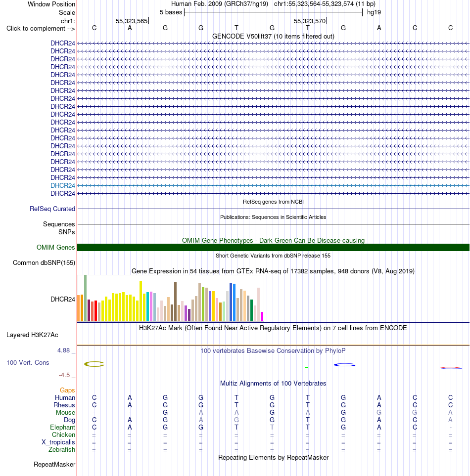
Task: Click 'Publications: Sequences in Scientific Articles' title
Action: click(273, 217)
